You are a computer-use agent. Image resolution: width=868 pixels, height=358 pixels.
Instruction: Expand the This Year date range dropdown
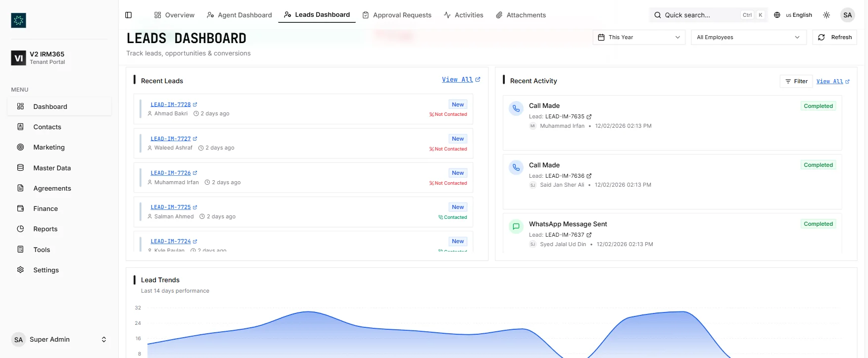pos(638,37)
